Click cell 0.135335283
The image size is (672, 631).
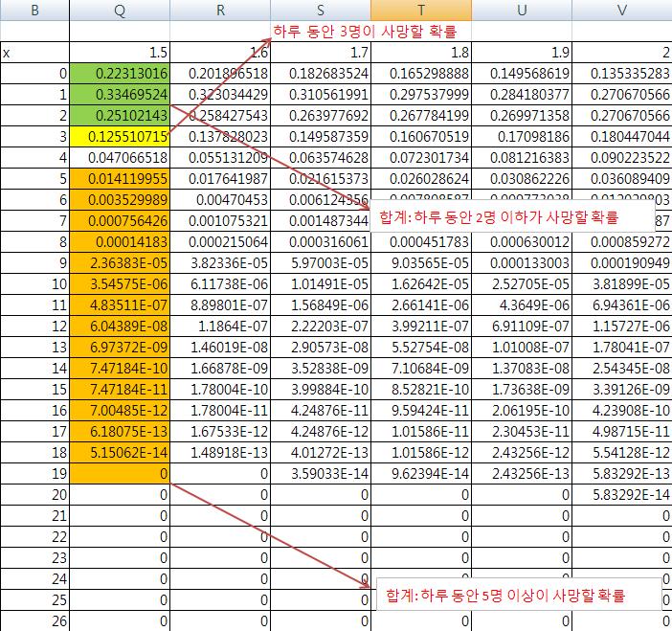coord(622,74)
